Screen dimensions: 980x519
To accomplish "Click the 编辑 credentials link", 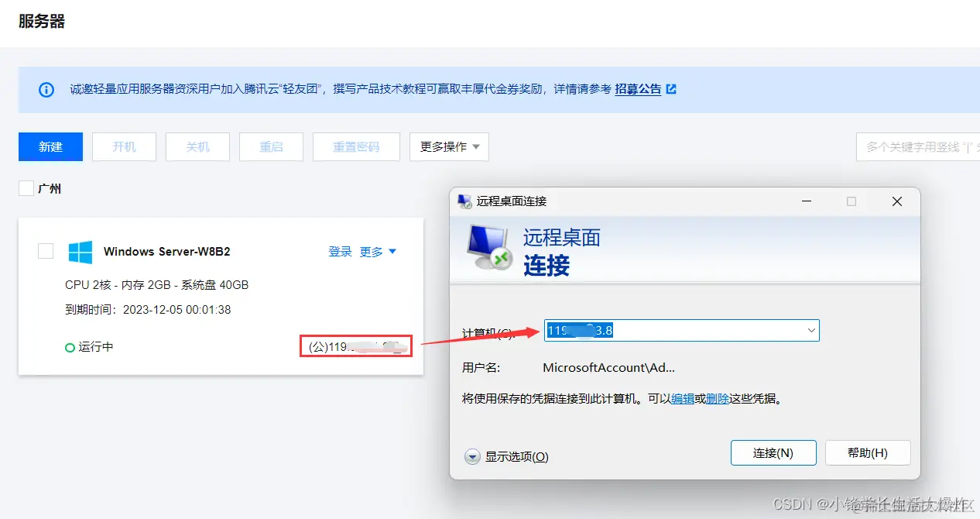I will (x=683, y=400).
